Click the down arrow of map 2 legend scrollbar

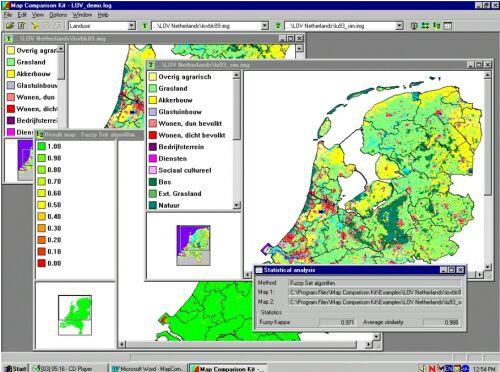tap(236, 205)
